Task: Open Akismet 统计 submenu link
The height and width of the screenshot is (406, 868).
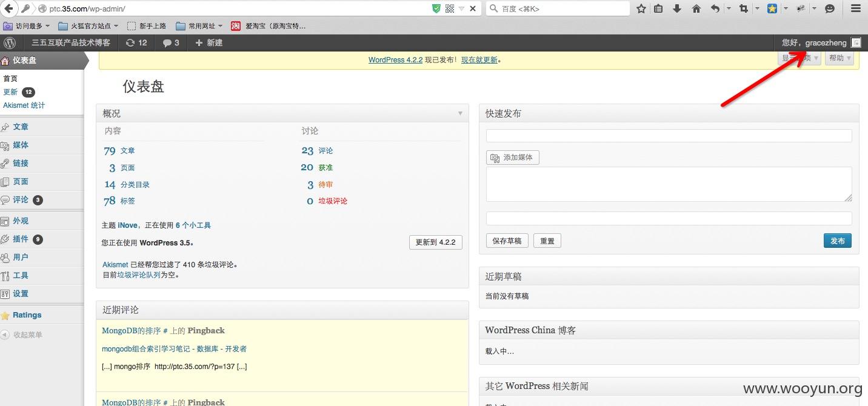Action: (24, 105)
